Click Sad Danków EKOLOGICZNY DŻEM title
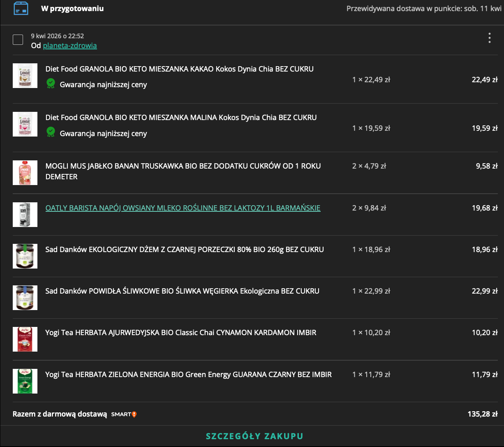The width and height of the screenshot is (504, 447). 185,250
